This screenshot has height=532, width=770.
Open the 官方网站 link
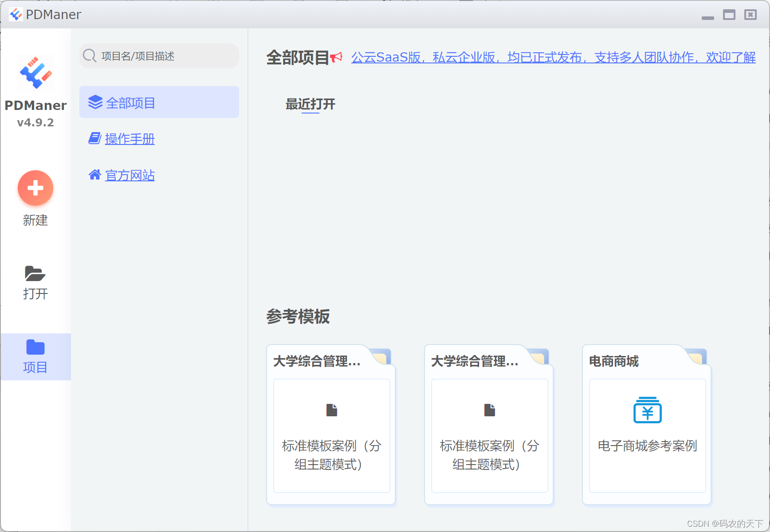[x=130, y=176]
